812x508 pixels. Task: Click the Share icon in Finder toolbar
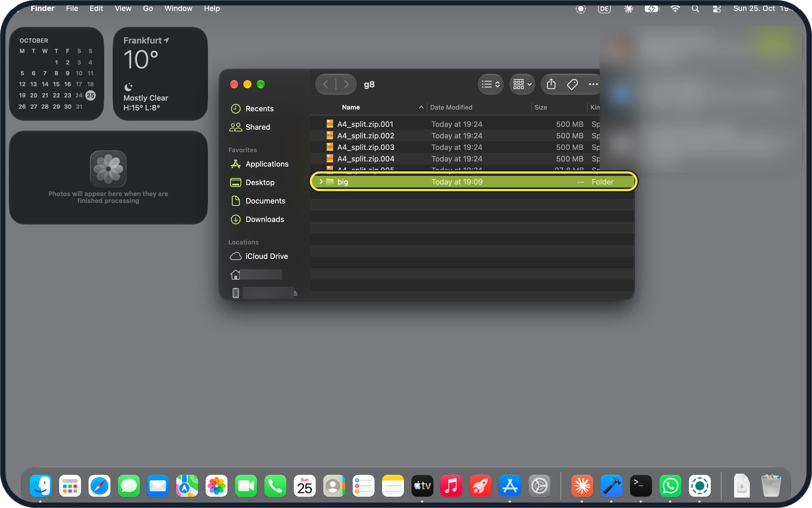(x=551, y=84)
